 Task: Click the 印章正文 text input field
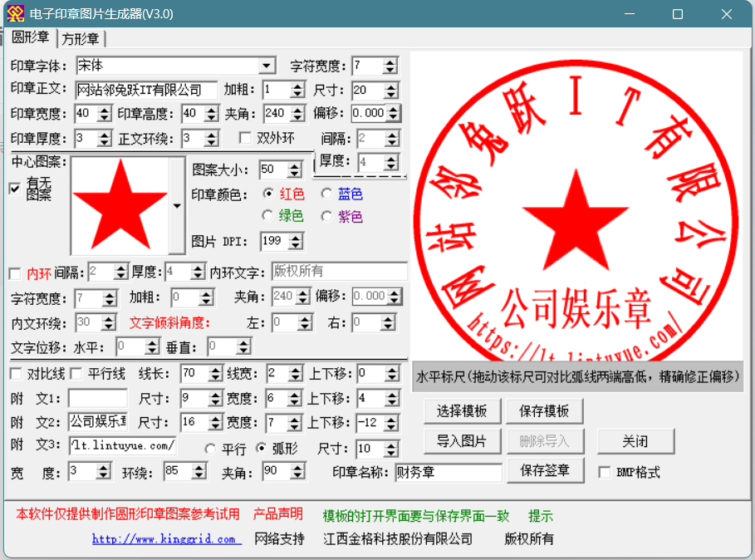[x=146, y=90]
